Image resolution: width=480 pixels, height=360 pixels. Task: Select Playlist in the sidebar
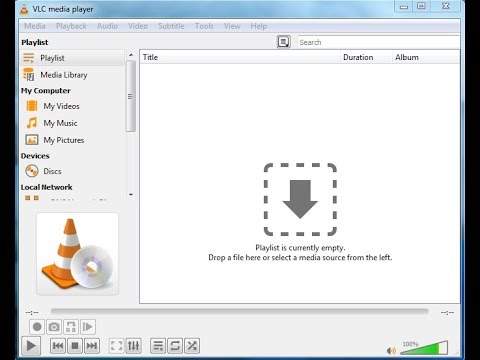[x=72, y=58]
